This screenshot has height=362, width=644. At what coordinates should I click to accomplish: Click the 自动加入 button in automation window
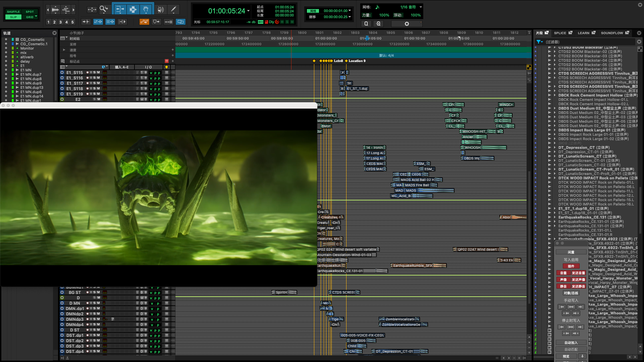coord(571,342)
